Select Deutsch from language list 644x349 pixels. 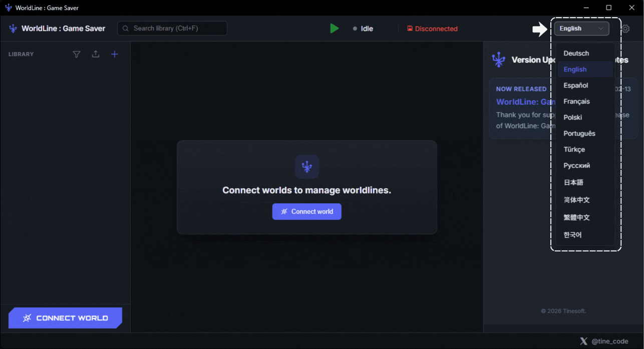585,53
